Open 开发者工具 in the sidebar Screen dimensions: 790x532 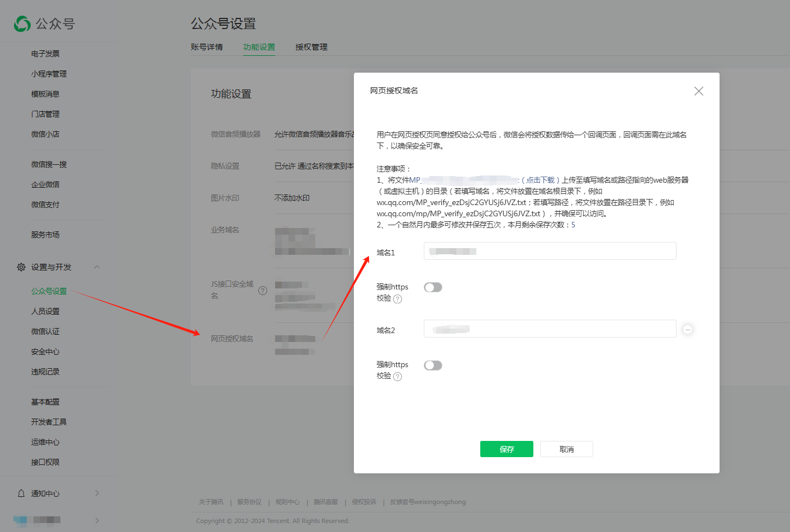(x=49, y=422)
